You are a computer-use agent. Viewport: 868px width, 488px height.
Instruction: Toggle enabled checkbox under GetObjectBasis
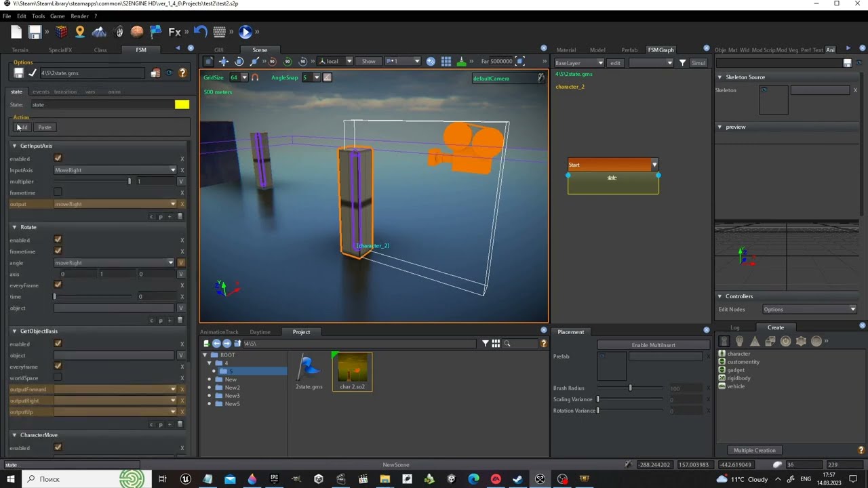pos(58,344)
